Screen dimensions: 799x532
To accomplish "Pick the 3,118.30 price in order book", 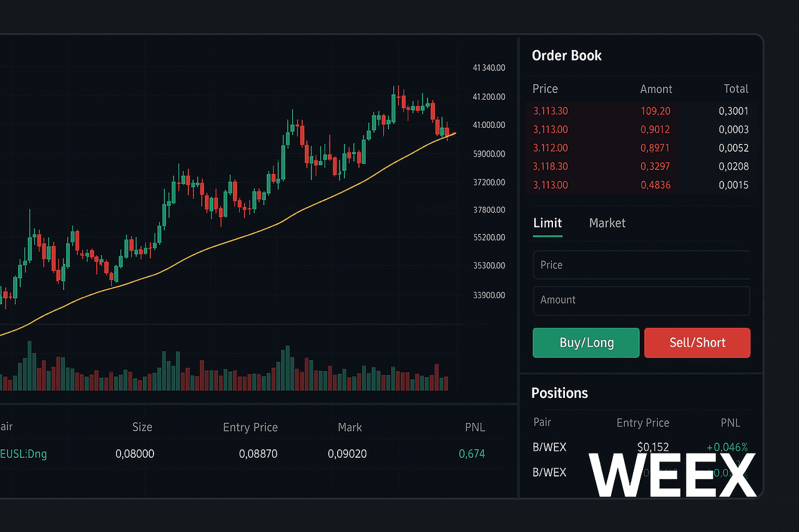I will (551, 167).
